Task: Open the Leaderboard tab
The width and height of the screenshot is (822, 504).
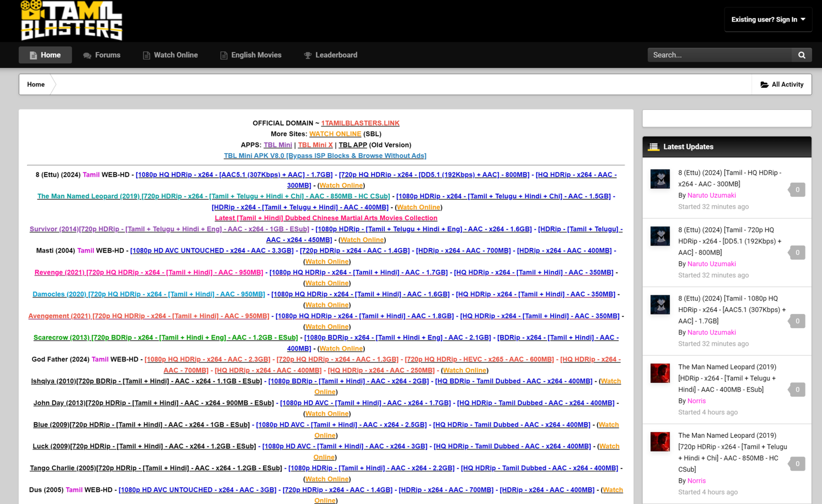Action: [x=330, y=55]
